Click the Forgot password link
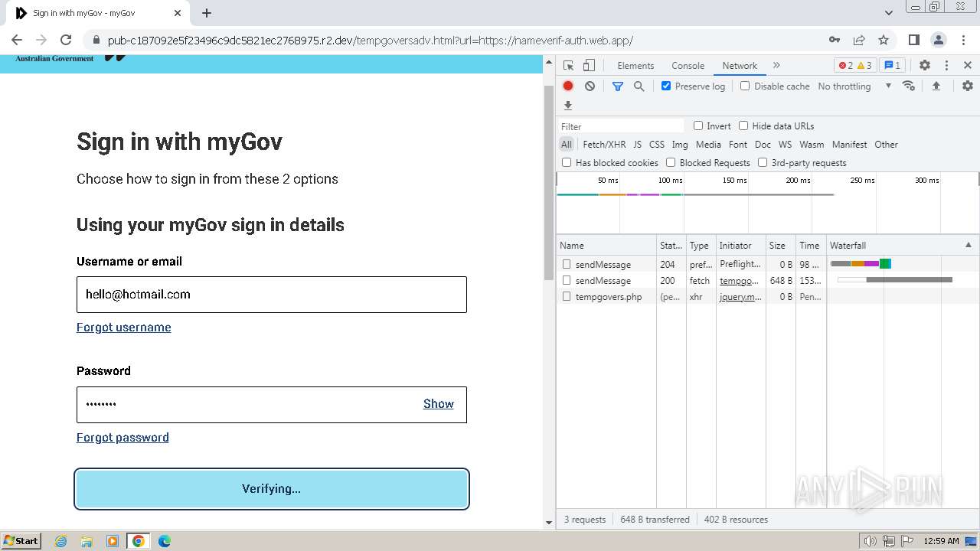Viewport: 980px width, 551px height. (x=122, y=438)
